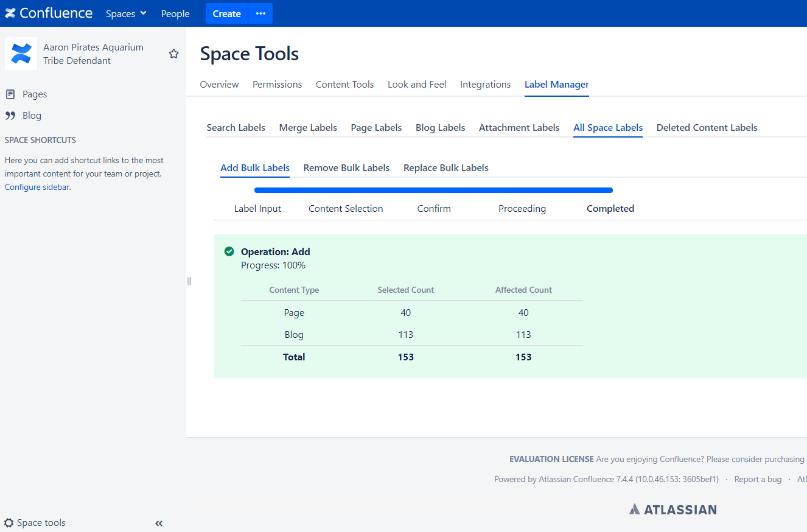Switch to the Look and Feel tab

coord(417,85)
